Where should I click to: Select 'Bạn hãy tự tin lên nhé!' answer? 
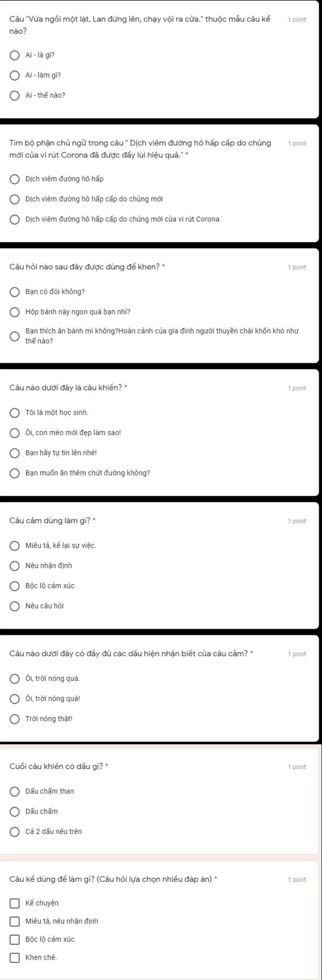pyautogui.click(x=14, y=453)
